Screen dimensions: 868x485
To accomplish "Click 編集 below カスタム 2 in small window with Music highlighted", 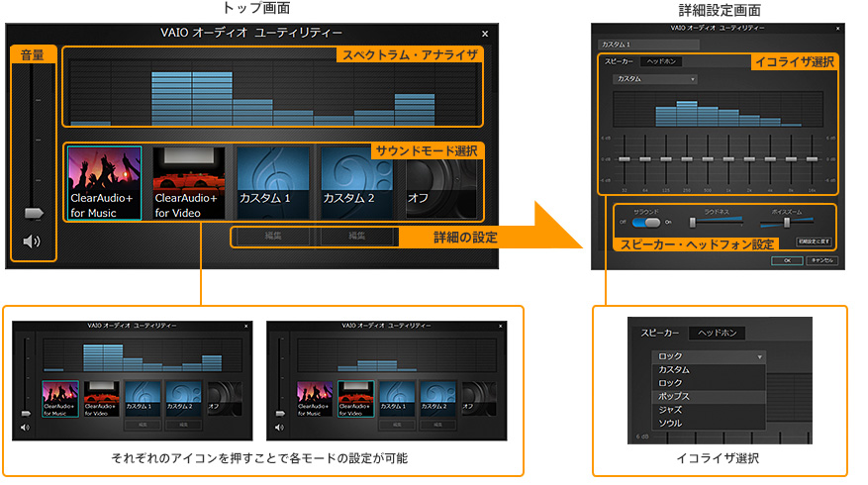I will pyautogui.click(x=183, y=425).
